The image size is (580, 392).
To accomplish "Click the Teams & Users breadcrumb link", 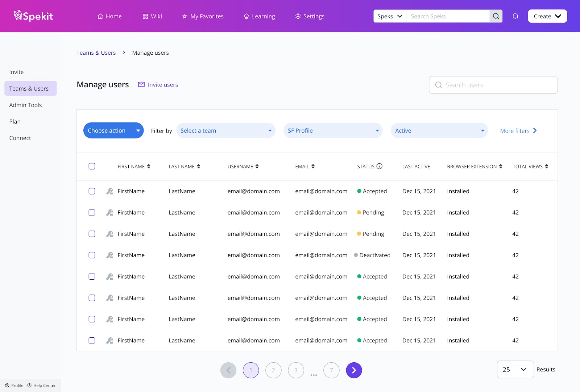I will point(96,53).
